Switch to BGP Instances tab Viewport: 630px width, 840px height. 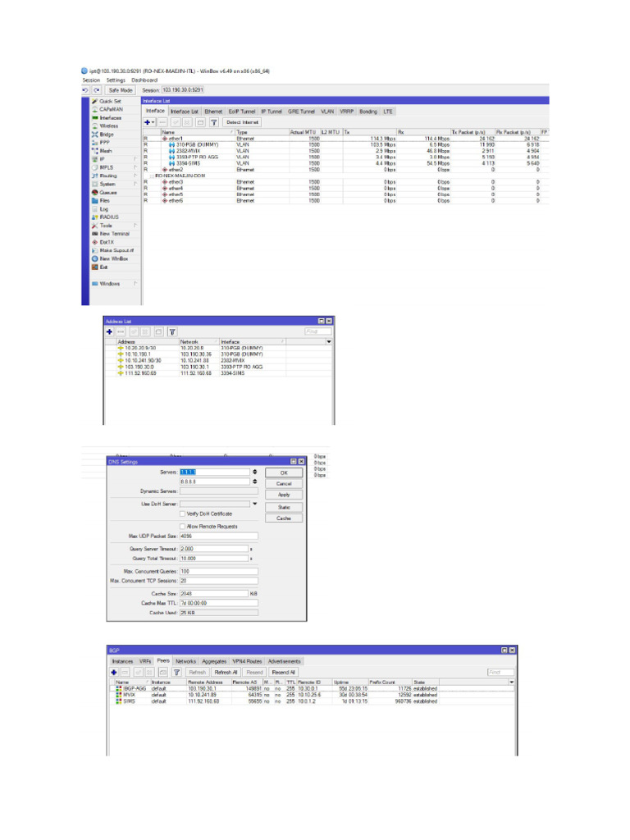tap(123, 662)
